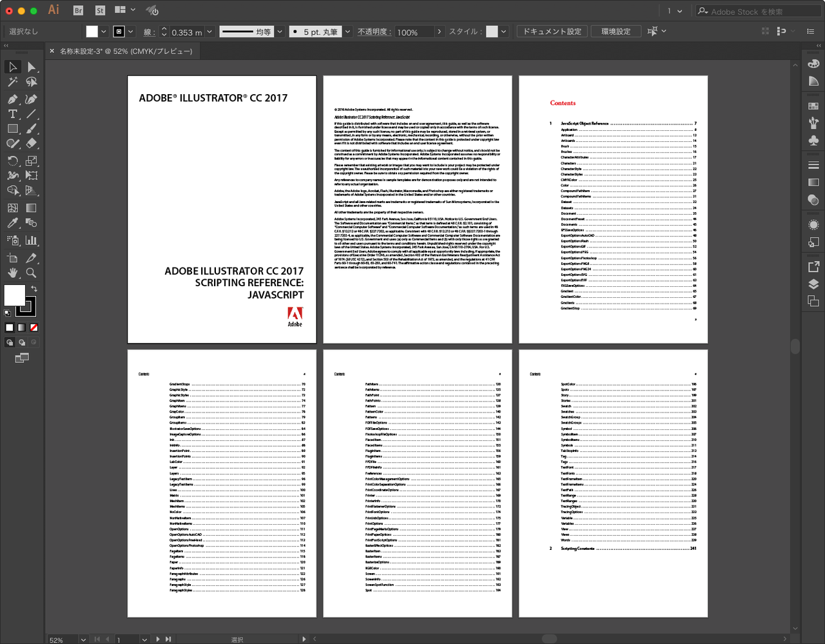Image resolution: width=825 pixels, height=644 pixels.
Task: Select the Mesh tool
Action: click(x=12, y=208)
